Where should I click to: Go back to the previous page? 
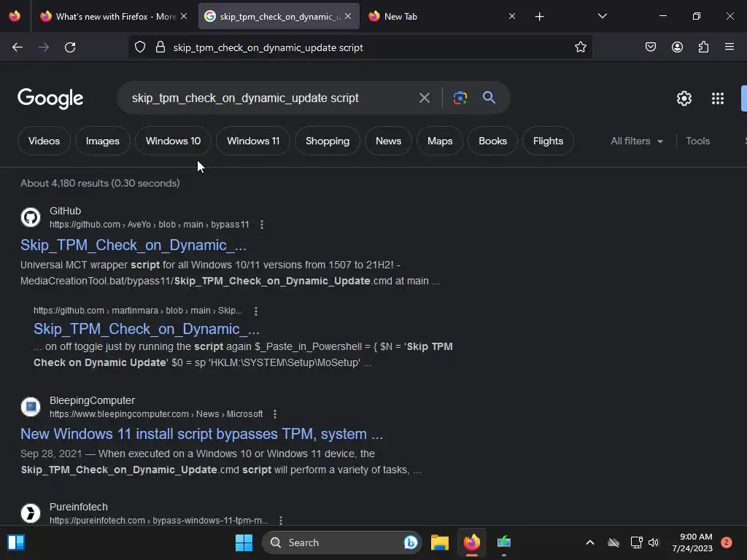[x=18, y=47]
